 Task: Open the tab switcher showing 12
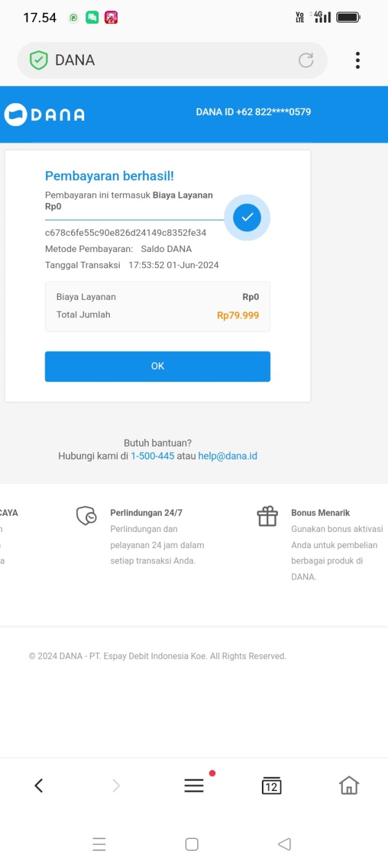tap(272, 786)
